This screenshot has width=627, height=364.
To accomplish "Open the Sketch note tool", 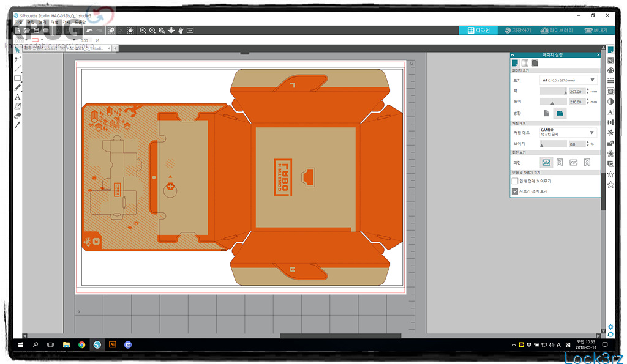I will tap(17, 106).
